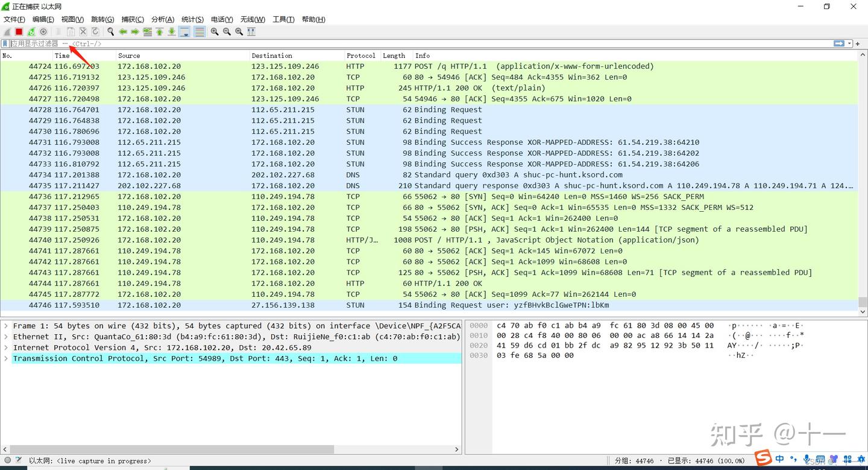Open the 统计 menu
868x470 pixels.
click(x=192, y=19)
